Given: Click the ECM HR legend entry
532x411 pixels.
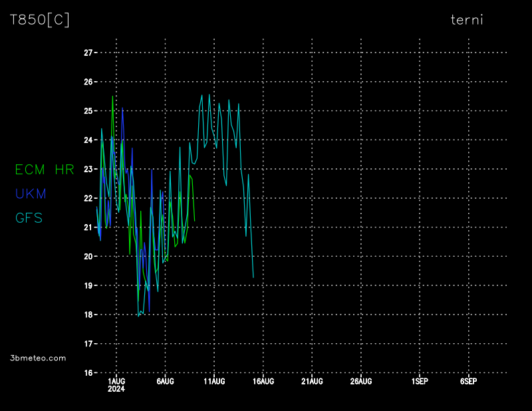Looking at the screenshot, I should coord(45,170).
